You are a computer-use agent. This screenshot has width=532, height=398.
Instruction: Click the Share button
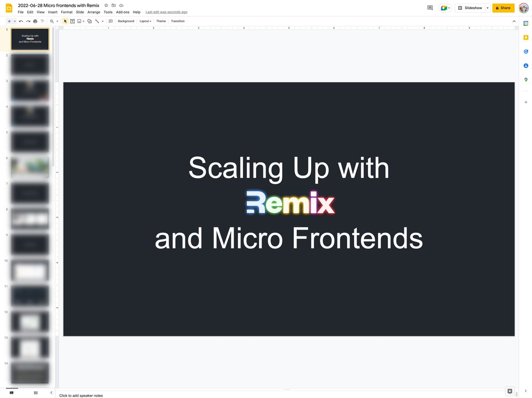point(503,8)
